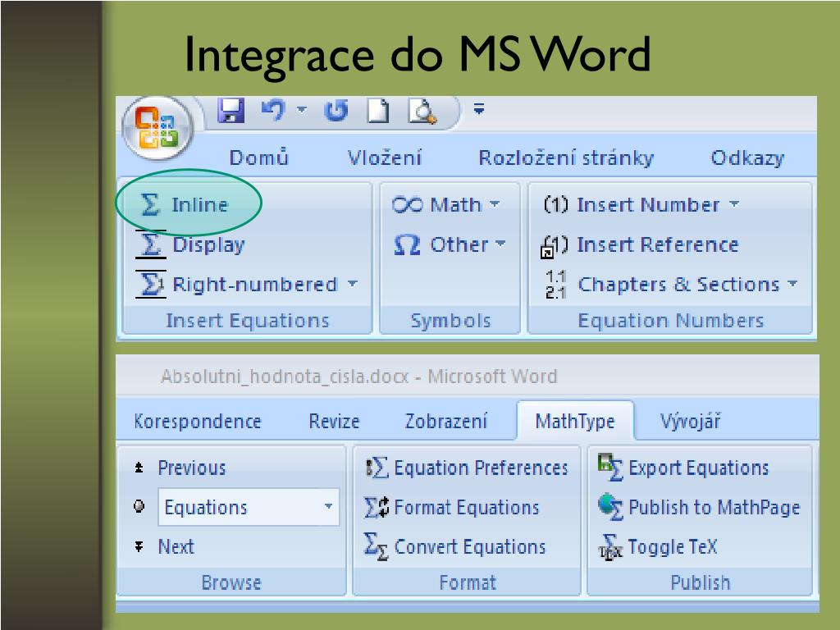This screenshot has height=630, width=840.
Task: Click the Toggle TeX icon
Action: (610, 547)
